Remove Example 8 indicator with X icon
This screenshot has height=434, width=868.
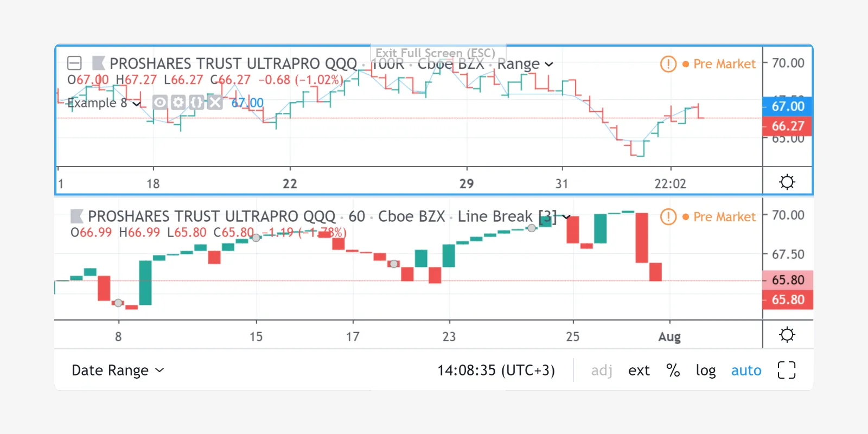[215, 103]
